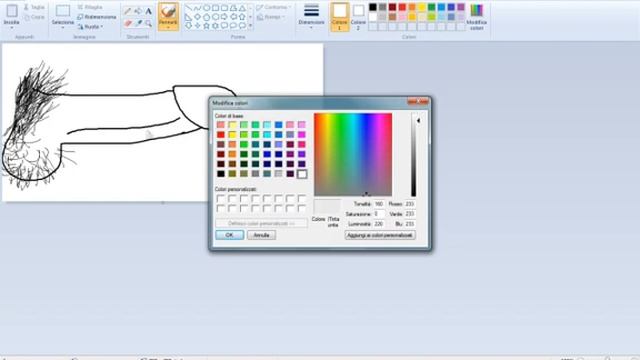Pick black basic color in dialog
Viewport: 640px width, 360px height.
(221, 174)
